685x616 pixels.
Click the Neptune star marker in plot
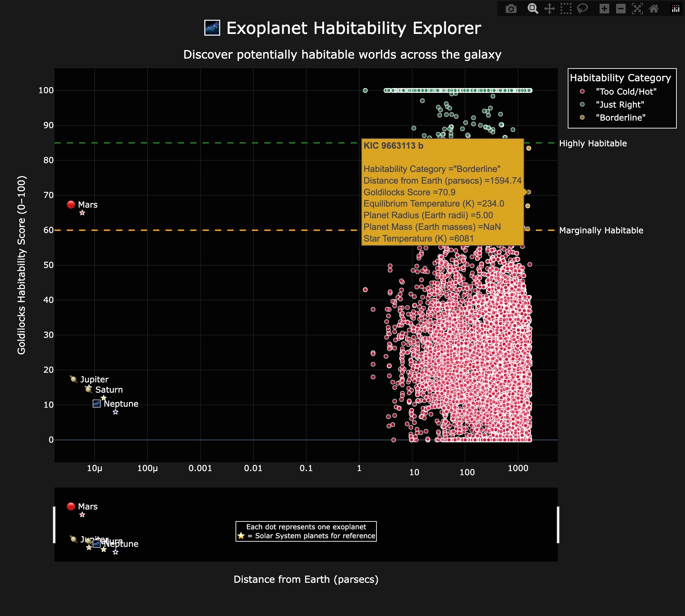pyautogui.click(x=116, y=412)
